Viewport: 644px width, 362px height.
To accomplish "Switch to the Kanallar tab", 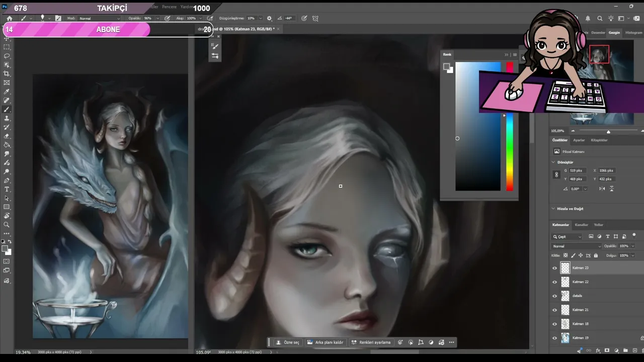I will (582, 225).
